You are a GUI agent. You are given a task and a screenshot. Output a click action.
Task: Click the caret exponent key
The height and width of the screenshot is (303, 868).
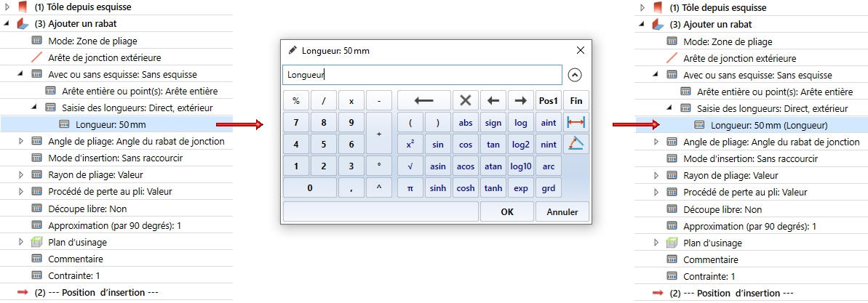[x=379, y=188]
